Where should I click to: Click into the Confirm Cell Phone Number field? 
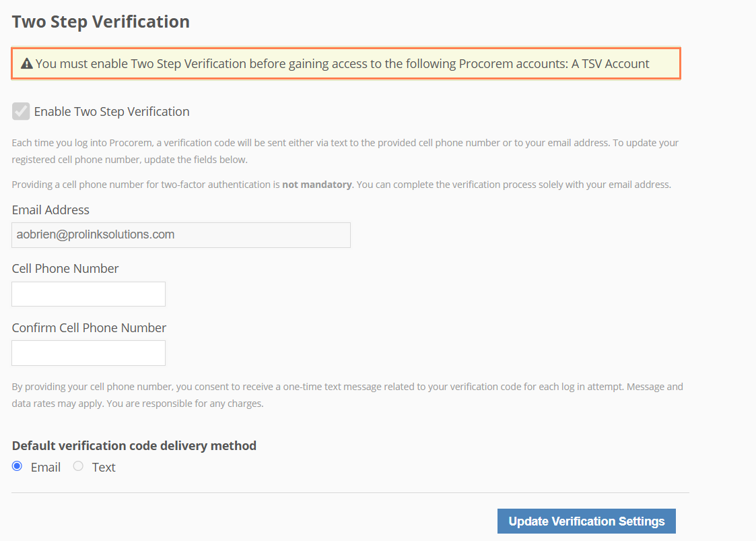[x=88, y=353]
